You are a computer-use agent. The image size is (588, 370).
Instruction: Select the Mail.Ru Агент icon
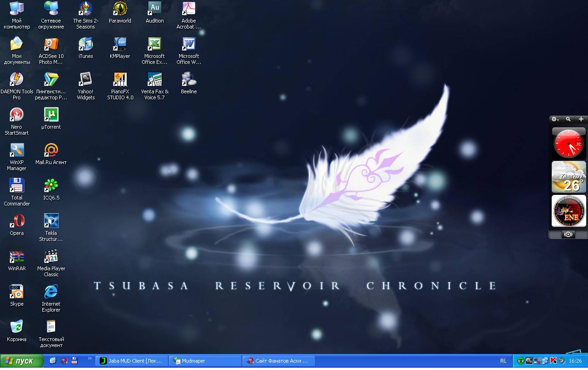tap(51, 154)
